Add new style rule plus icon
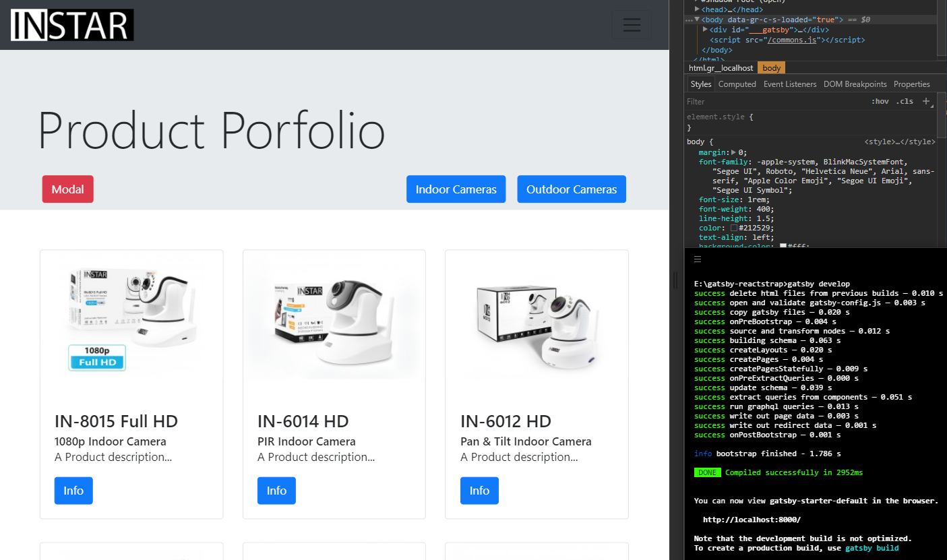Screen dimensions: 947x560 click(x=926, y=101)
